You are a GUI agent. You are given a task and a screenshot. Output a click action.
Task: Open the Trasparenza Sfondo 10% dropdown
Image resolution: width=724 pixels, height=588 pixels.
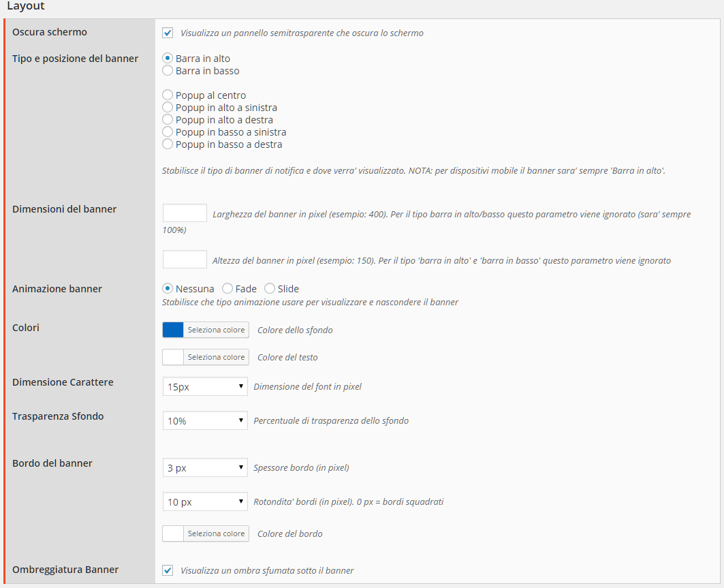[205, 421]
